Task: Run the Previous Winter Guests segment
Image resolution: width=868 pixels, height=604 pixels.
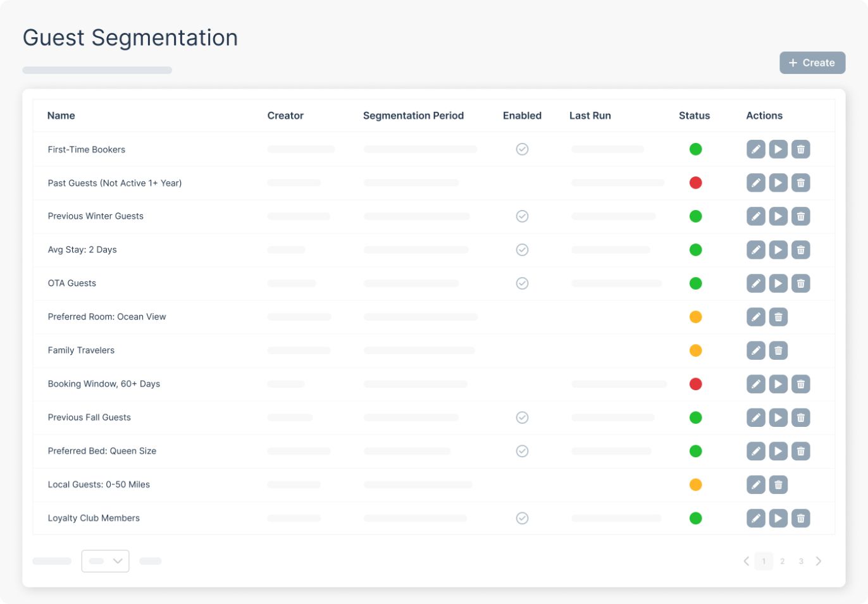Action: coord(778,216)
